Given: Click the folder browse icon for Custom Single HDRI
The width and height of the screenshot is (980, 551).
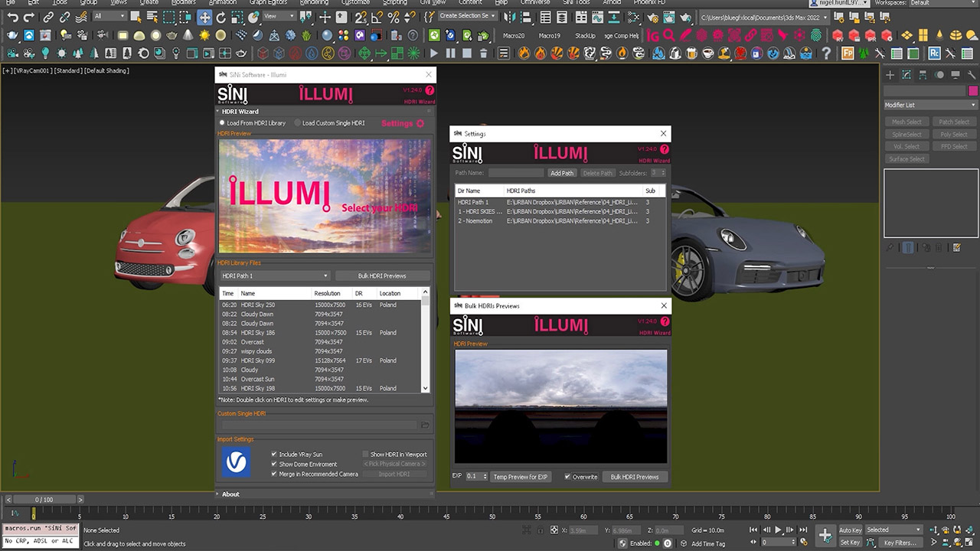Looking at the screenshot, I should pyautogui.click(x=425, y=425).
